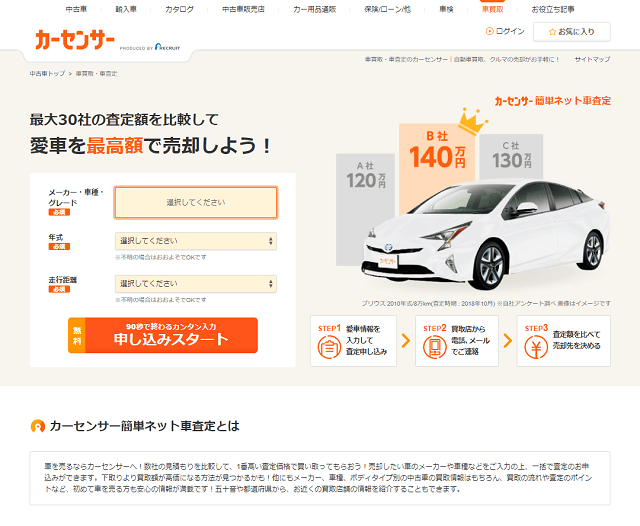Click the 必須 badge under 走行距離

(59, 289)
